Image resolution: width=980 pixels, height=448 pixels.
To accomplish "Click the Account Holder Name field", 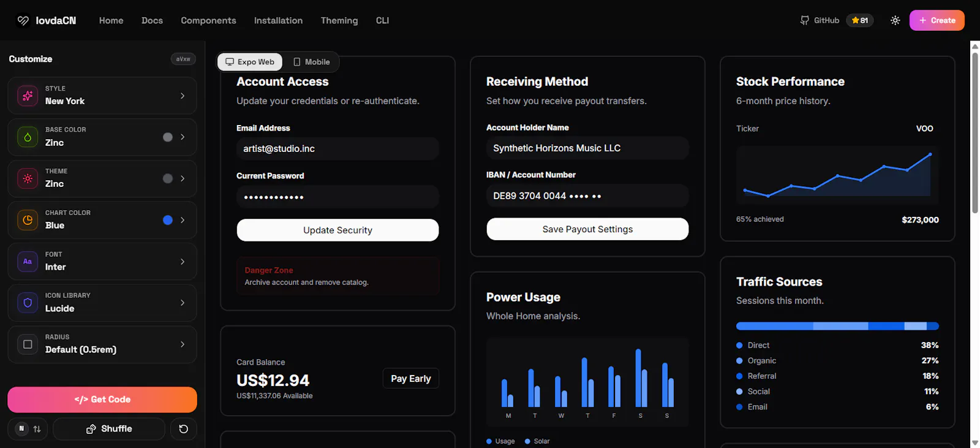I will click(x=587, y=148).
